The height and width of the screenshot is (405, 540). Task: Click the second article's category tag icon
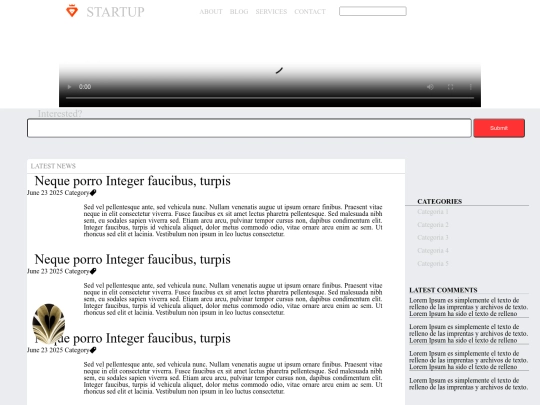click(x=93, y=271)
